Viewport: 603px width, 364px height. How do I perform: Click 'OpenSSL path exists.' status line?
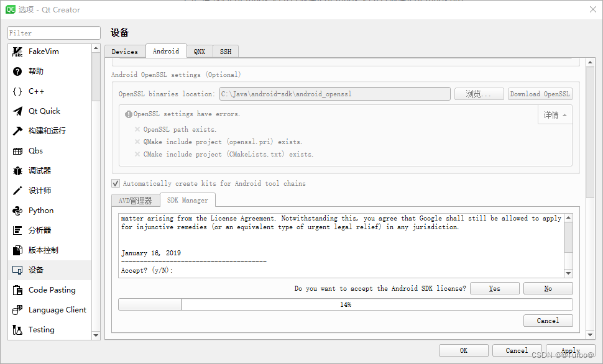[x=180, y=130]
